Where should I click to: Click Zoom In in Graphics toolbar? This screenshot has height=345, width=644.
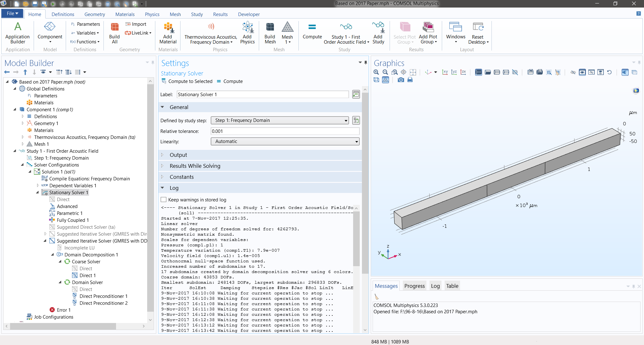[376, 72]
